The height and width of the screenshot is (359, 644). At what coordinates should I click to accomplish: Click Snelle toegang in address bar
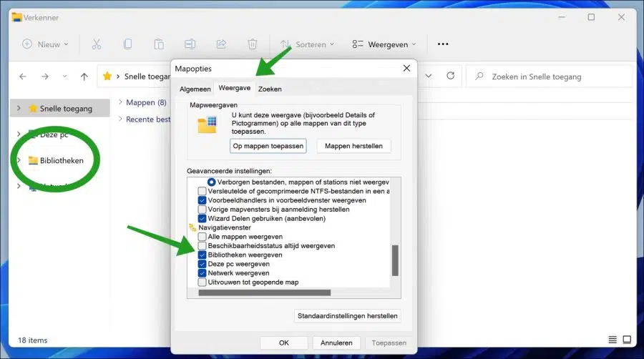pyautogui.click(x=147, y=77)
